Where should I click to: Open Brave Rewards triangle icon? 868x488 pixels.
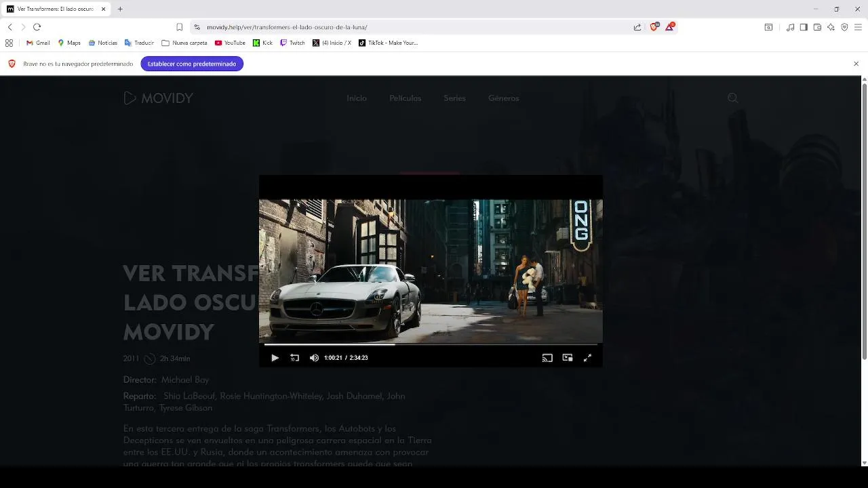tap(670, 27)
